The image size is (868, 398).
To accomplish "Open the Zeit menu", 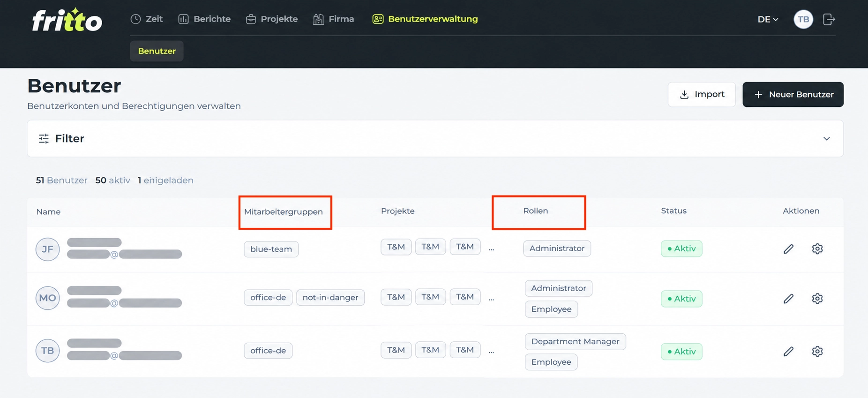I will pos(147,19).
